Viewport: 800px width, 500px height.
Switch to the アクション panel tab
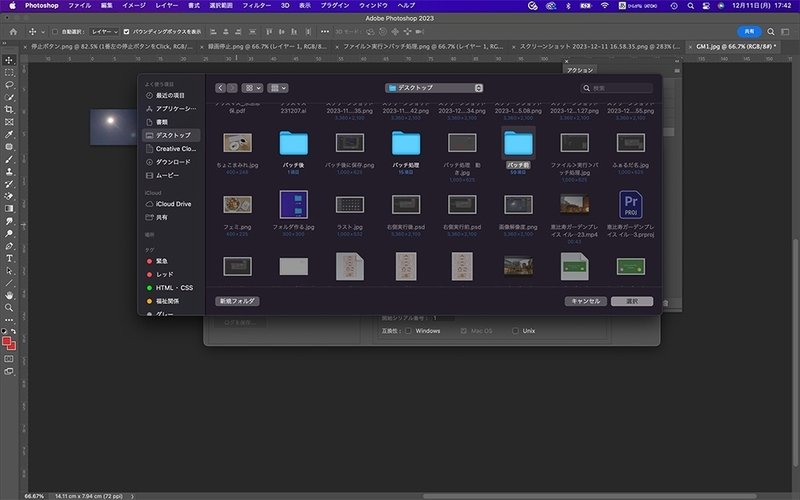[580, 70]
